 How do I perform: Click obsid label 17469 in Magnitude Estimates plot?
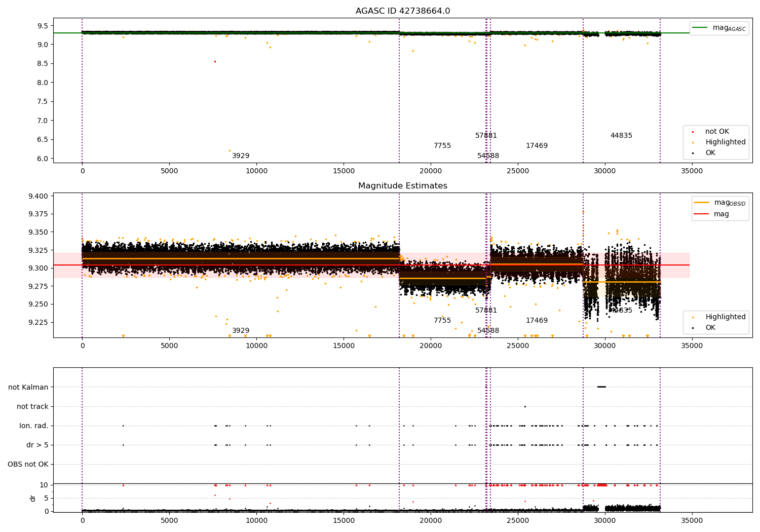click(537, 321)
